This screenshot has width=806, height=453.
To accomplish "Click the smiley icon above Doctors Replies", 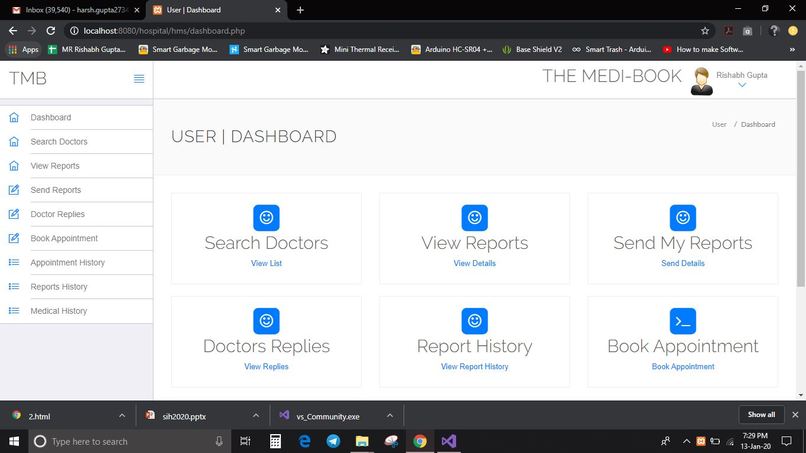I will [x=266, y=321].
